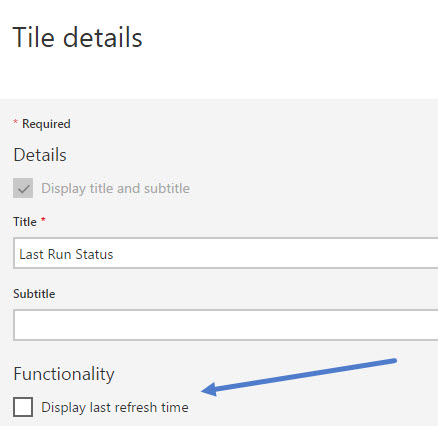Toggle the Display title and subtitle checkbox
This screenshot has height=426, width=438.
tap(23, 188)
